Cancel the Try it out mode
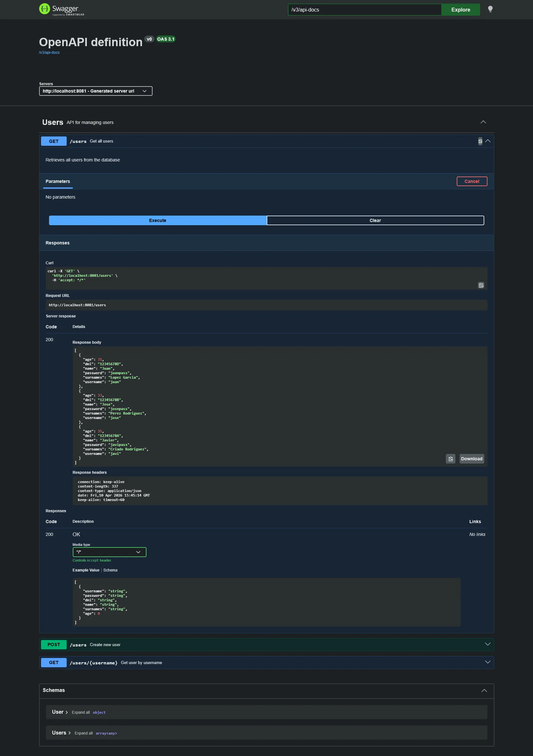The width and height of the screenshot is (533, 756). [472, 181]
